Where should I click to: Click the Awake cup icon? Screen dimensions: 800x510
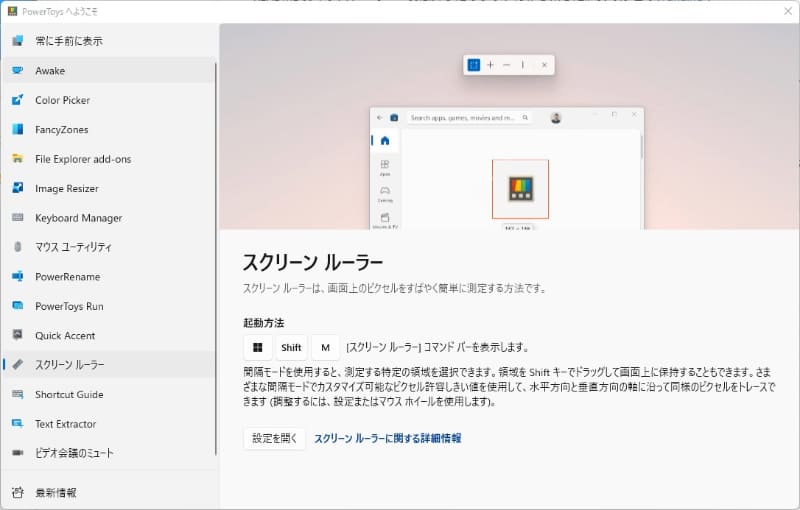point(17,70)
